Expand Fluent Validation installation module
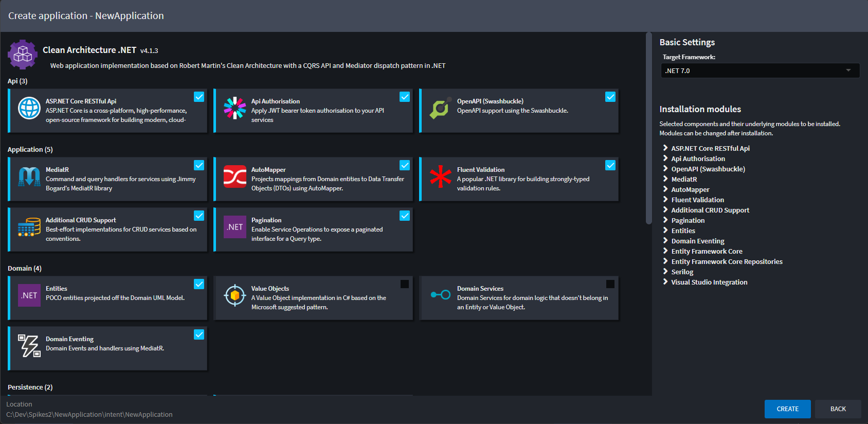 [665, 200]
